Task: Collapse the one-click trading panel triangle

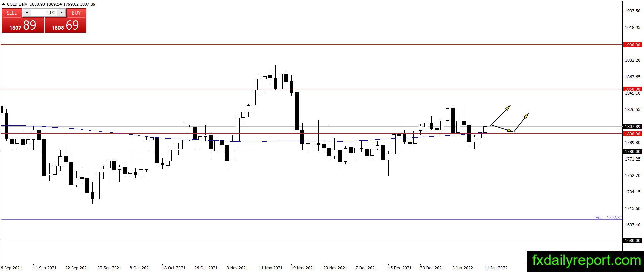Action: tap(4, 4)
